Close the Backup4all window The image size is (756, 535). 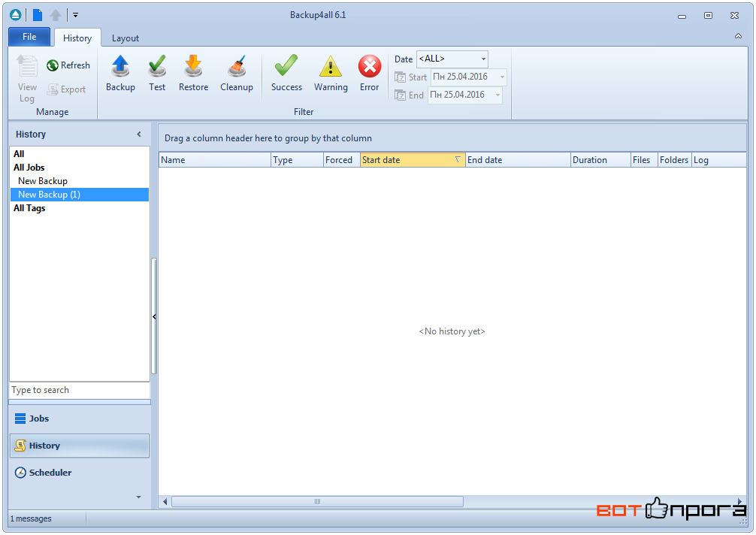pyautogui.click(x=734, y=16)
